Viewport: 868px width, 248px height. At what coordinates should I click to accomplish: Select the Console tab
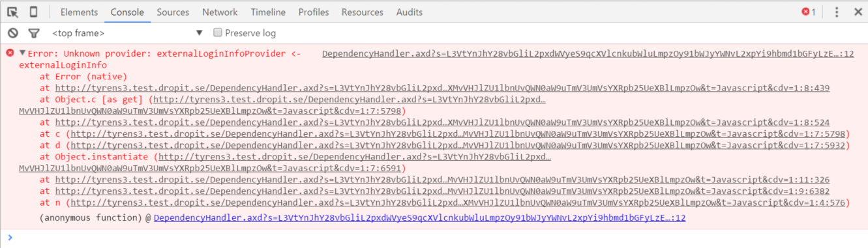pos(127,12)
